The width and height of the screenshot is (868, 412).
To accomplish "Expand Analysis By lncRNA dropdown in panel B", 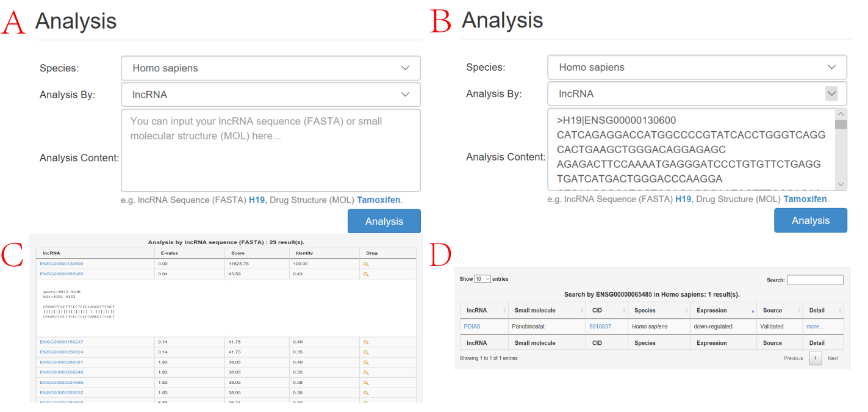I will click(x=831, y=93).
